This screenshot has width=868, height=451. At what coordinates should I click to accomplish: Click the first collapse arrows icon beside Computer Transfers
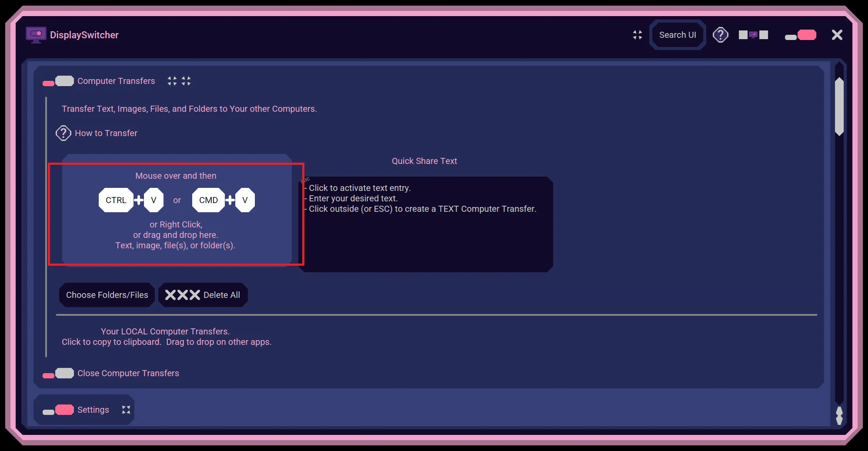click(x=172, y=81)
